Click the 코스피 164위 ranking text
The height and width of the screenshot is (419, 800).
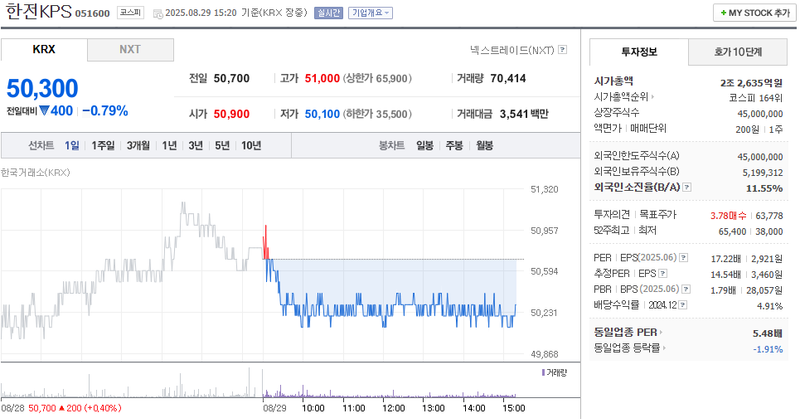[x=756, y=98]
